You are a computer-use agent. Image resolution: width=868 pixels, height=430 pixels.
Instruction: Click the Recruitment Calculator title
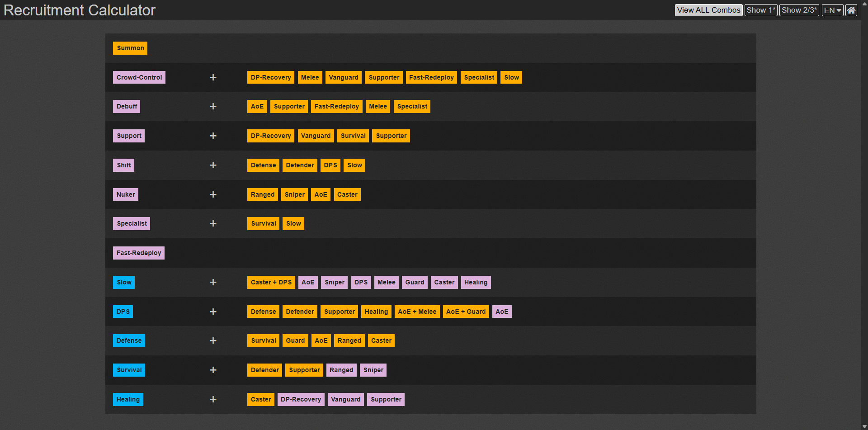pyautogui.click(x=80, y=10)
